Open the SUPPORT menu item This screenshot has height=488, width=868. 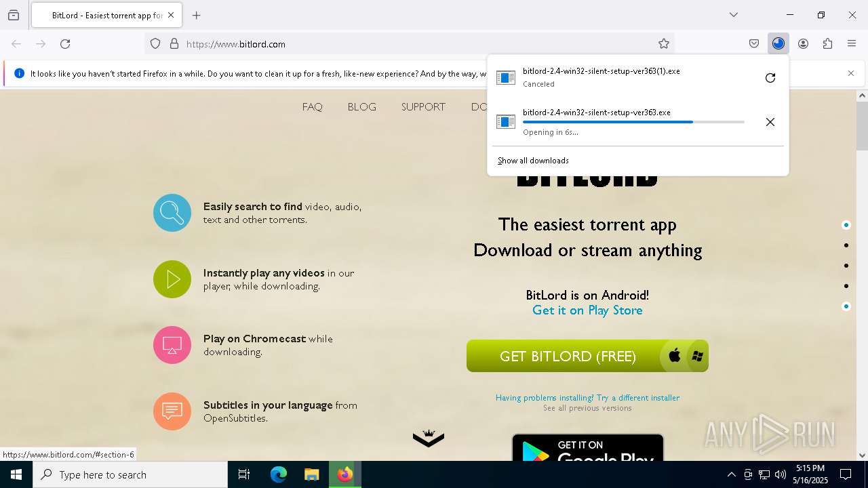[423, 107]
